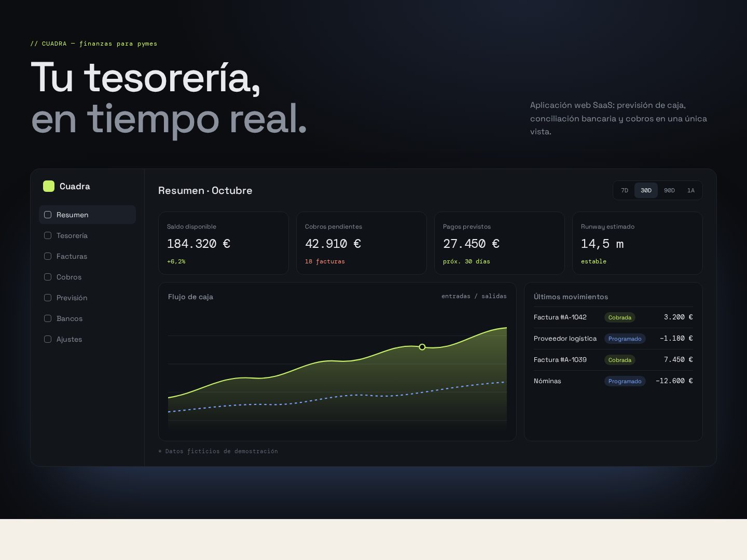This screenshot has width=747, height=560.
Task: Click the 7.450 € amount
Action: [678, 359]
